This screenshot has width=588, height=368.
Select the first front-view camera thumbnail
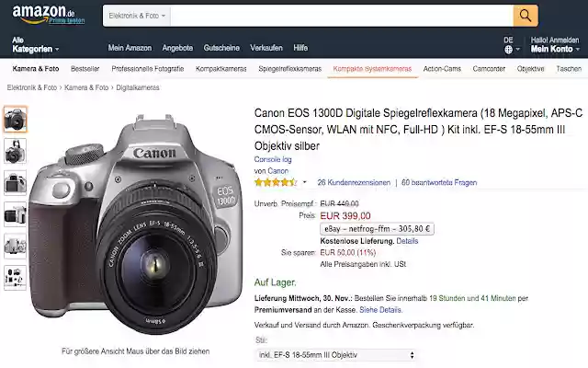[x=16, y=120]
